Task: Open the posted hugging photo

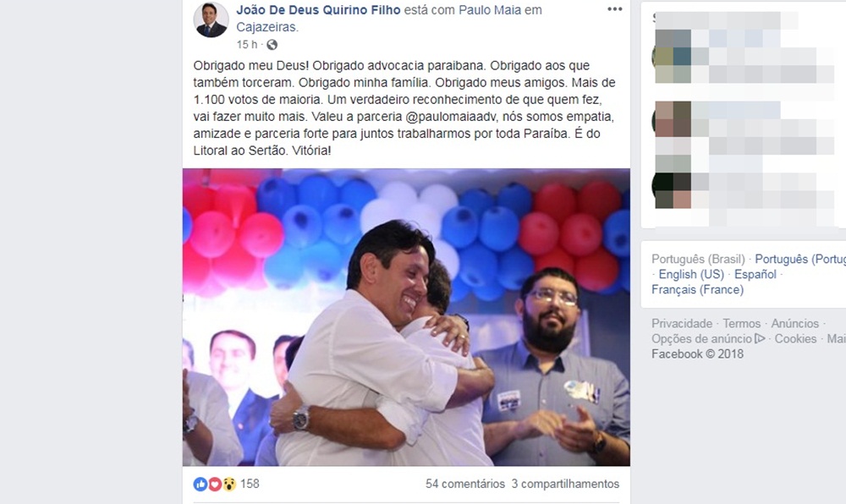Action: 406,317
